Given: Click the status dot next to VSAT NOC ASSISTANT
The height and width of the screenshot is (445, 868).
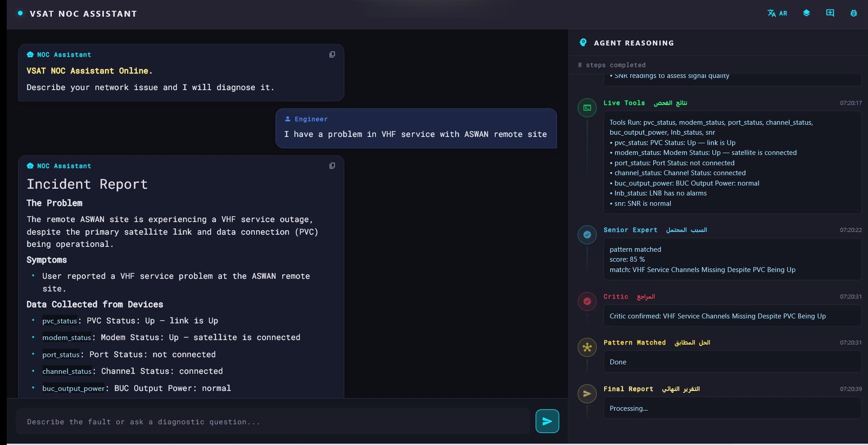Looking at the screenshot, I should pyautogui.click(x=20, y=14).
